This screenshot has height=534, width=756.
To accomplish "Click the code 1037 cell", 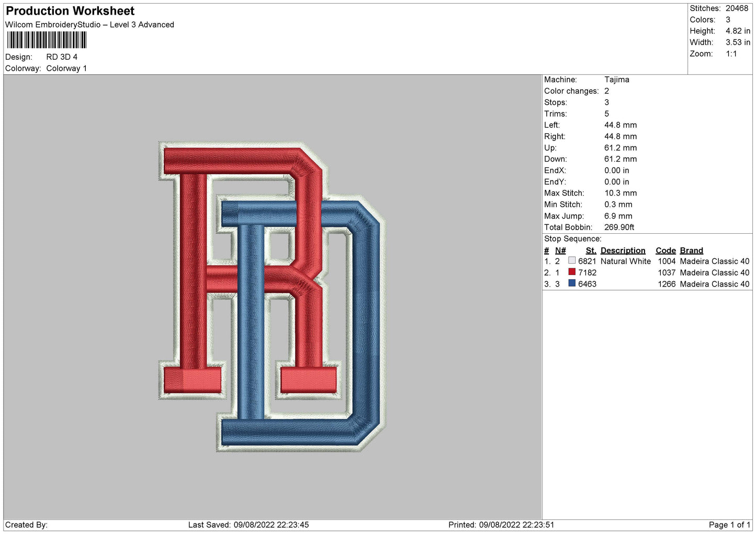I will pos(667,272).
